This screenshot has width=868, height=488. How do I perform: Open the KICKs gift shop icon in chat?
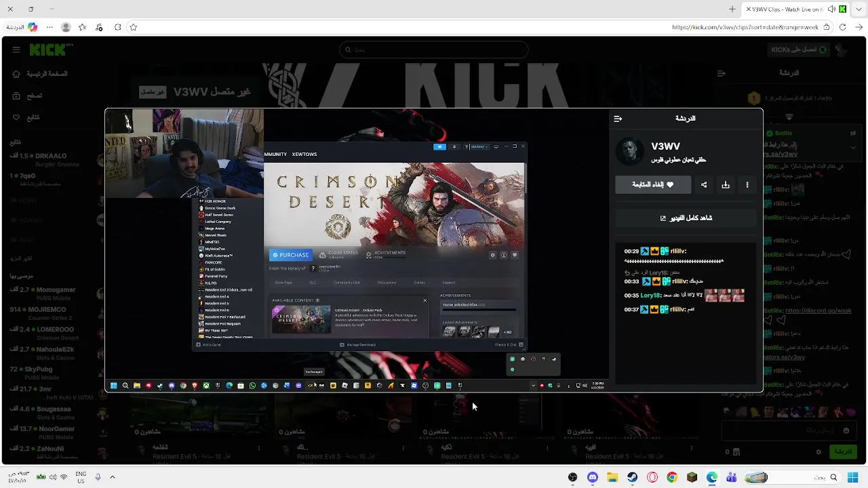click(x=736, y=452)
